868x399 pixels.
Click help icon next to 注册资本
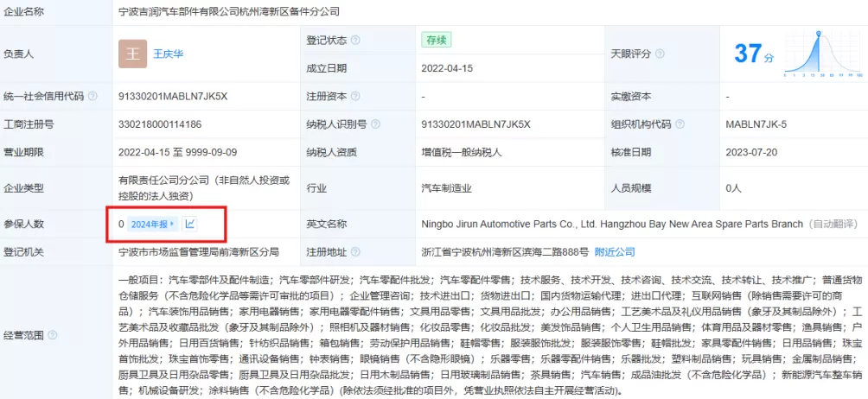coord(355,96)
